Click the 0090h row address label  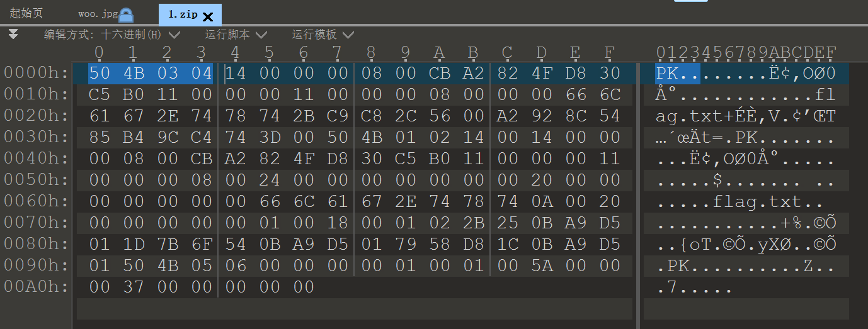(x=36, y=265)
